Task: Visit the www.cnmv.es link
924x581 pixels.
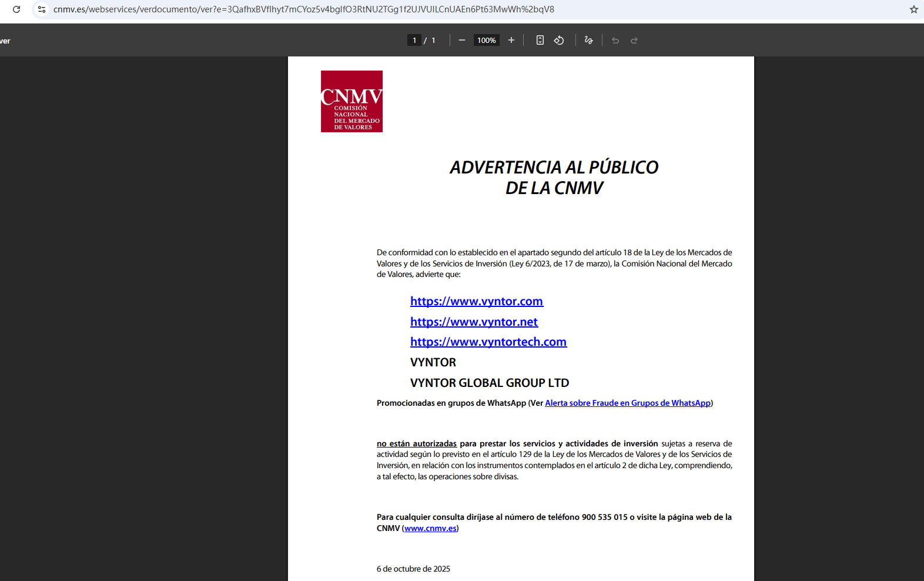Action: (x=430, y=528)
